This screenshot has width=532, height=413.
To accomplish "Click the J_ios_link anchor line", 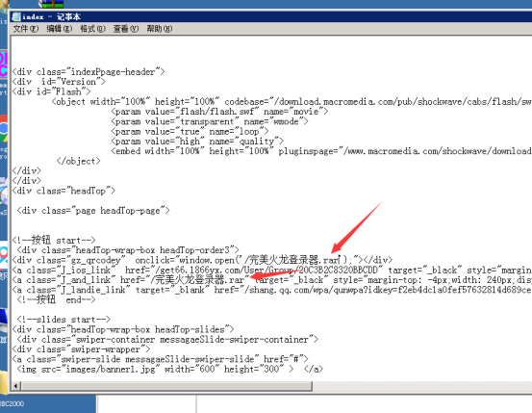I will pyautogui.click(x=272, y=271).
